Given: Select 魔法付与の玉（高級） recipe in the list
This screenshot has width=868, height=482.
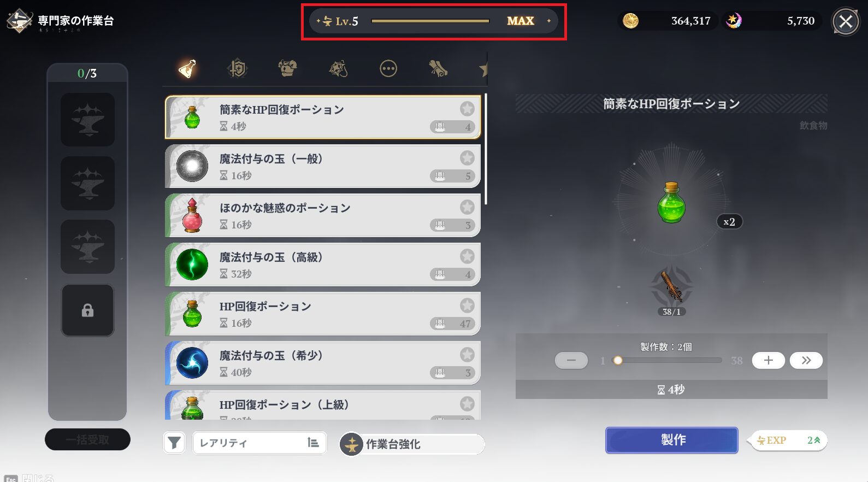Looking at the screenshot, I should (323, 264).
